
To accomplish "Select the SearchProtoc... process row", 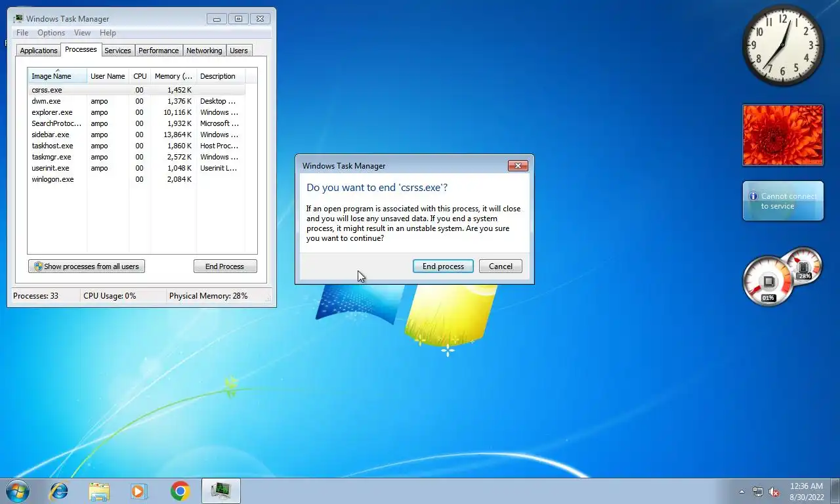I will click(136, 123).
